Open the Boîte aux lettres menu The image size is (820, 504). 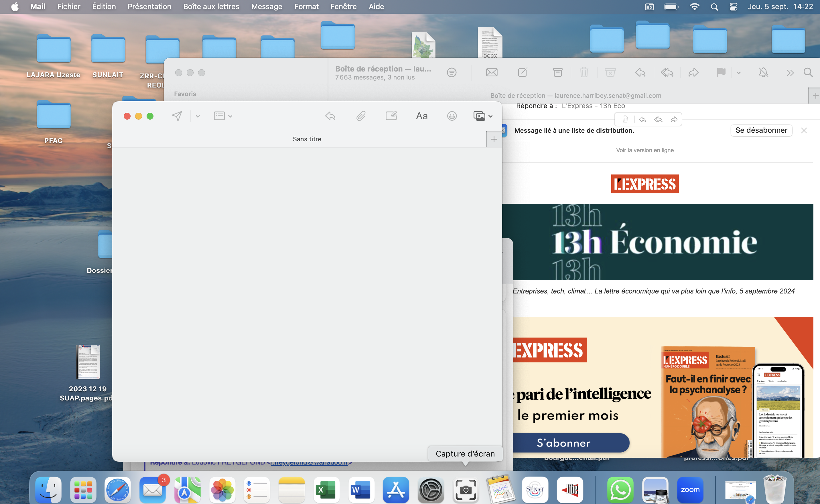click(211, 7)
